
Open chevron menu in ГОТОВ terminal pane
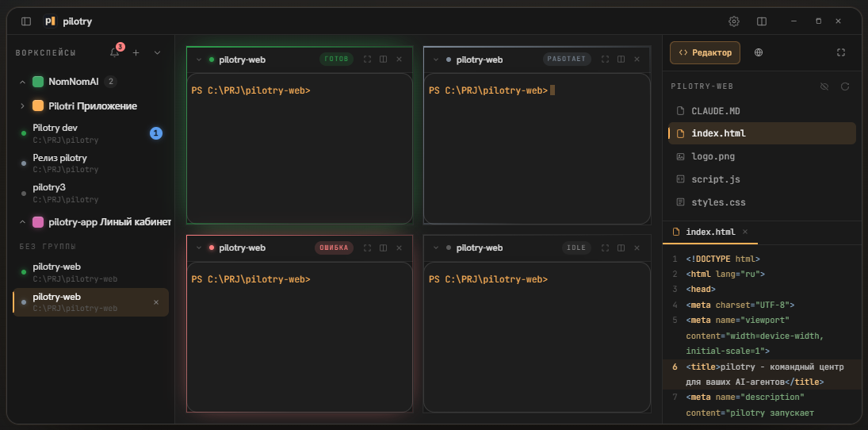pyautogui.click(x=199, y=60)
